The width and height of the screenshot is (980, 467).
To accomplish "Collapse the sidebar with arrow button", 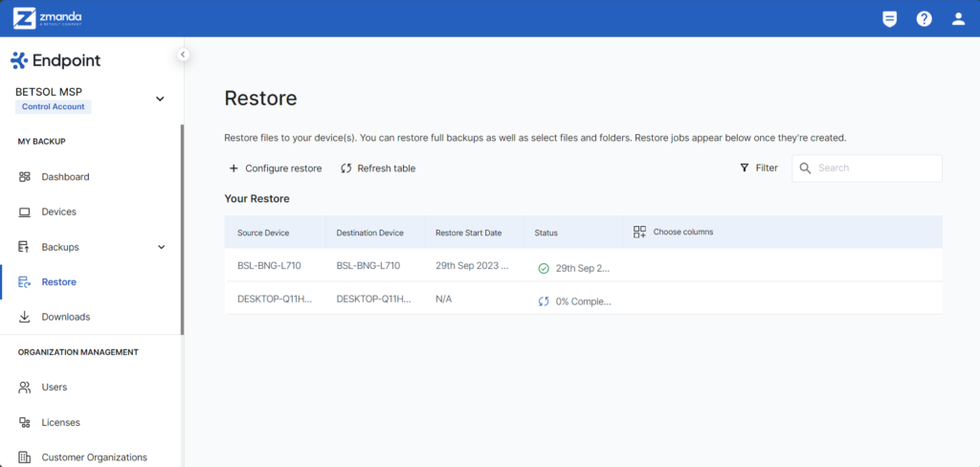I will pyautogui.click(x=183, y=55).
